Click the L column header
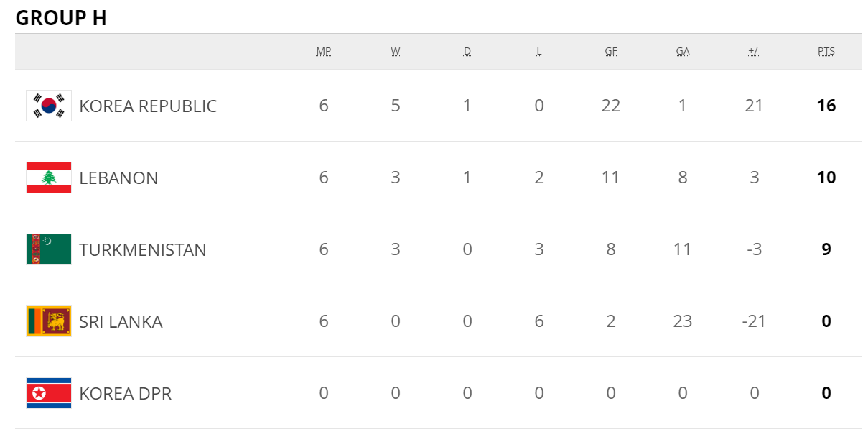 (539, 52)
